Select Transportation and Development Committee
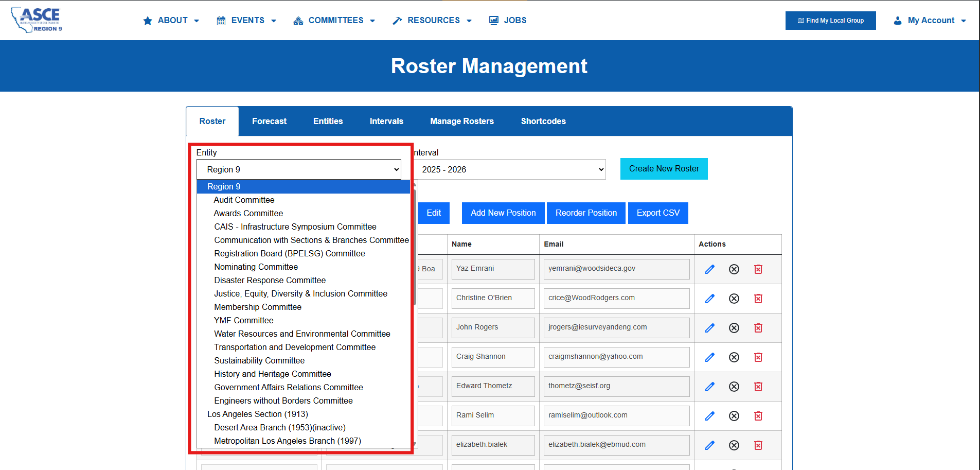Image resolution: width=980 pixels, height=470 pixels. pyautogui.click(x=304, y=347)
